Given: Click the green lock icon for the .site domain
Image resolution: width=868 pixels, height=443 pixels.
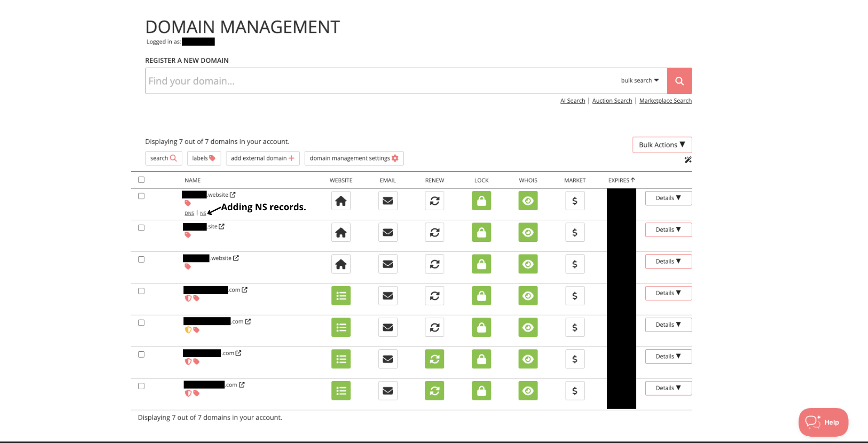Looking at the screenshot, I should pyautogui.click(x=481, y=232).
